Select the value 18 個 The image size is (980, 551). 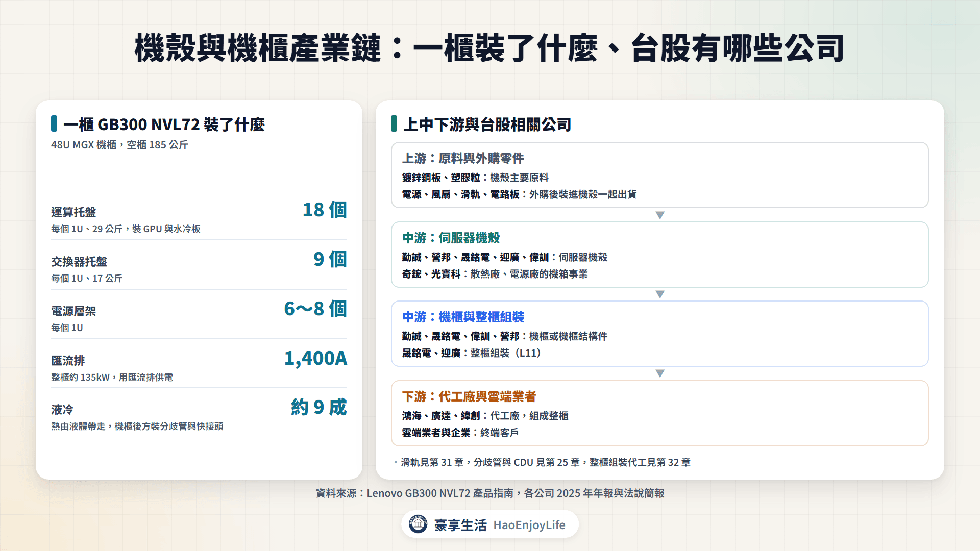325,210
